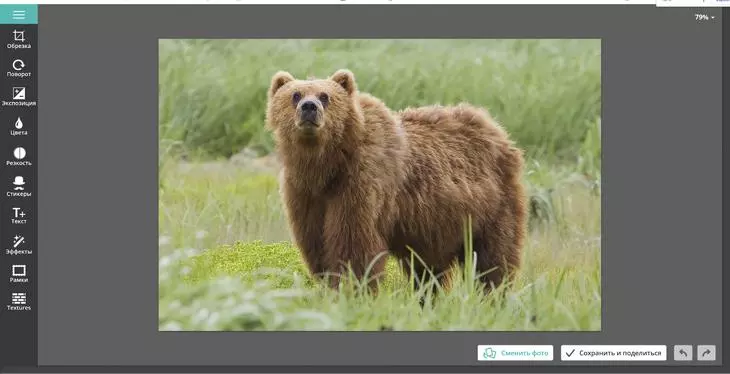The width and height of the screenshot is (730, 374).
Task: Click the Обрезка label in sidebar
Action: point(19,46)
